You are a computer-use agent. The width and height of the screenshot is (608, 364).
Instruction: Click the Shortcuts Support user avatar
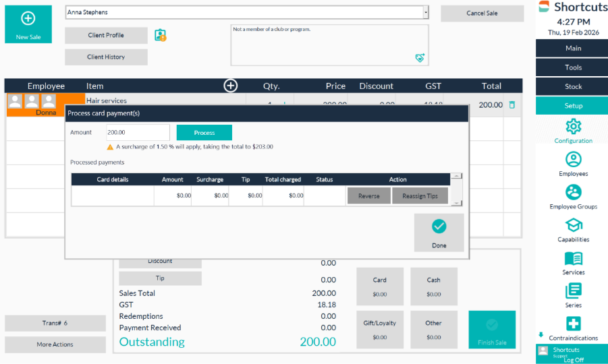click(x=543, y=351)
